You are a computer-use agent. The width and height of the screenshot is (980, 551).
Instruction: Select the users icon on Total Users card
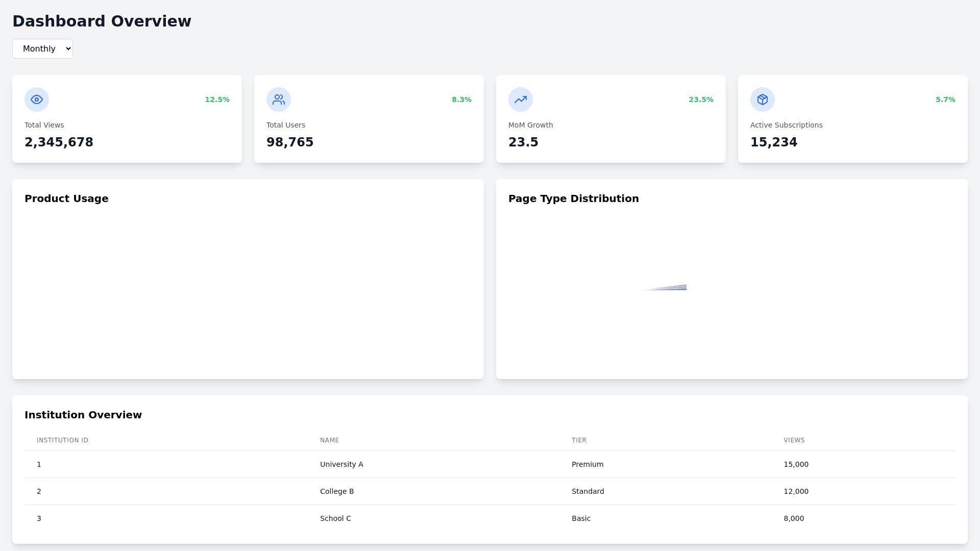pyautogui.click(x=278, y=99)
